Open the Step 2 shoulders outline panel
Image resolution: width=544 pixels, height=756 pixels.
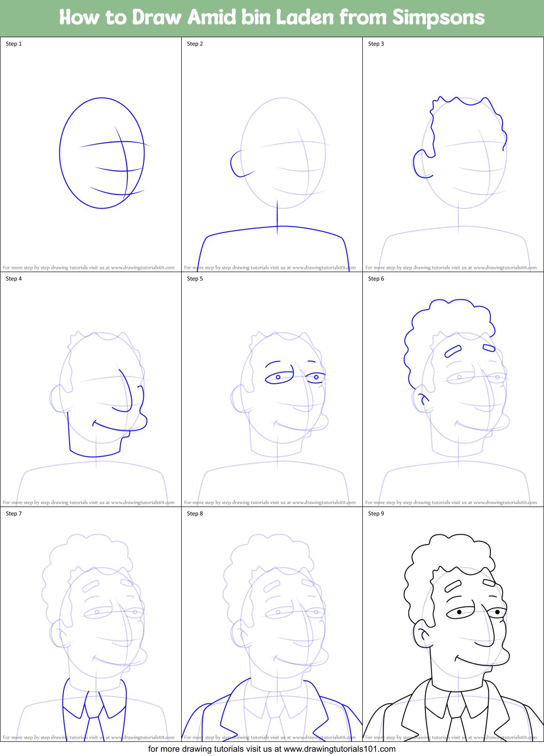tap(272, 154)
